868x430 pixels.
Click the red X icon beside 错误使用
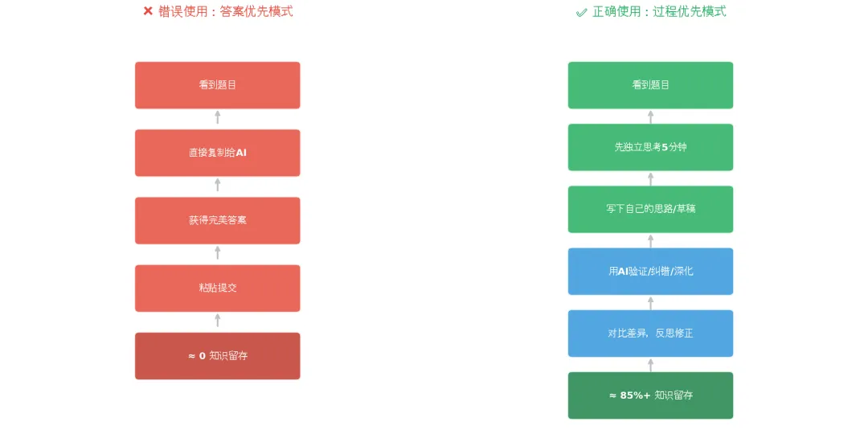tap(148, 11)
